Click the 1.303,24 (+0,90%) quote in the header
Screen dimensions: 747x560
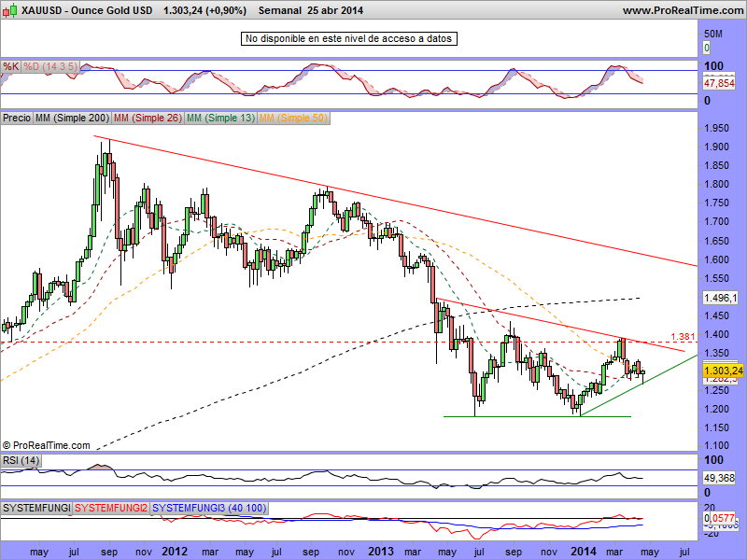point(204,10)
